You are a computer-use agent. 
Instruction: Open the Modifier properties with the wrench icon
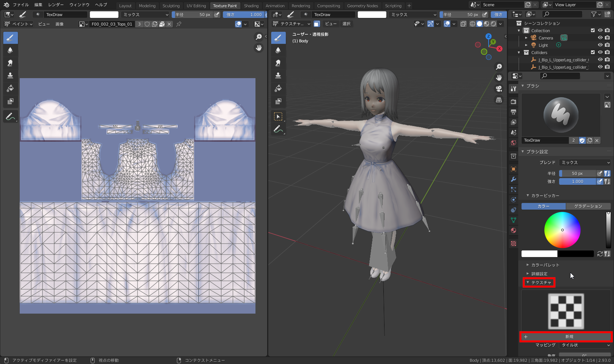(513, 179)
